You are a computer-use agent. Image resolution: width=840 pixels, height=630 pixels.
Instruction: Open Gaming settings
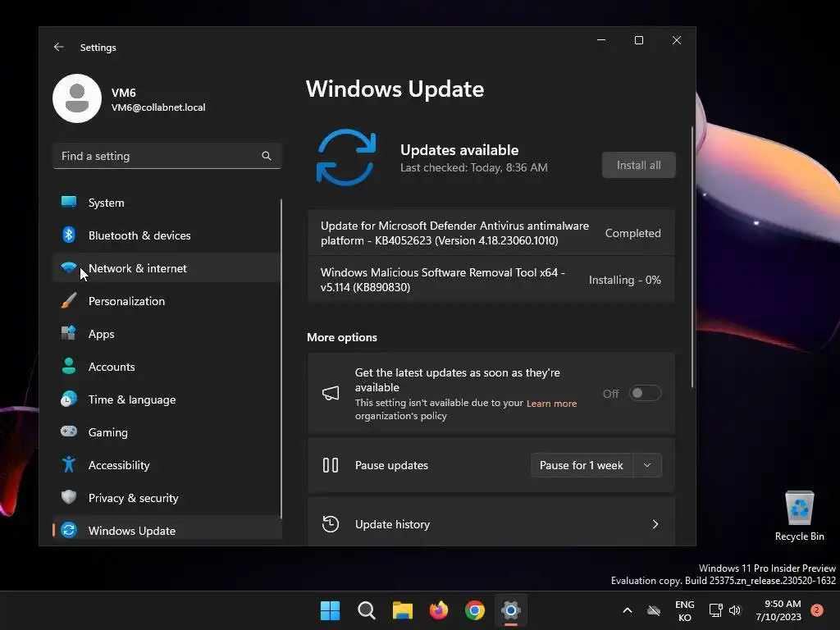[x=167, y=432]
